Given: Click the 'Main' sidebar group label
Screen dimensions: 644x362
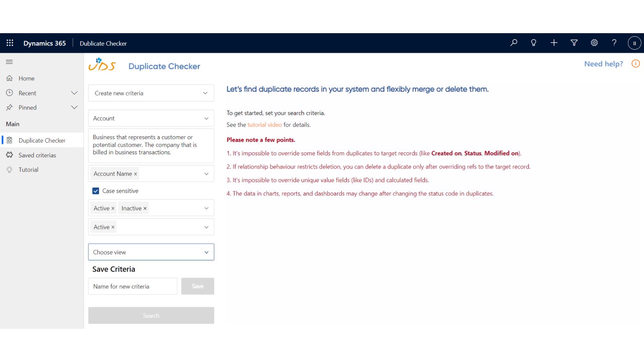Looking at the screenshot, I should (13, 124).
